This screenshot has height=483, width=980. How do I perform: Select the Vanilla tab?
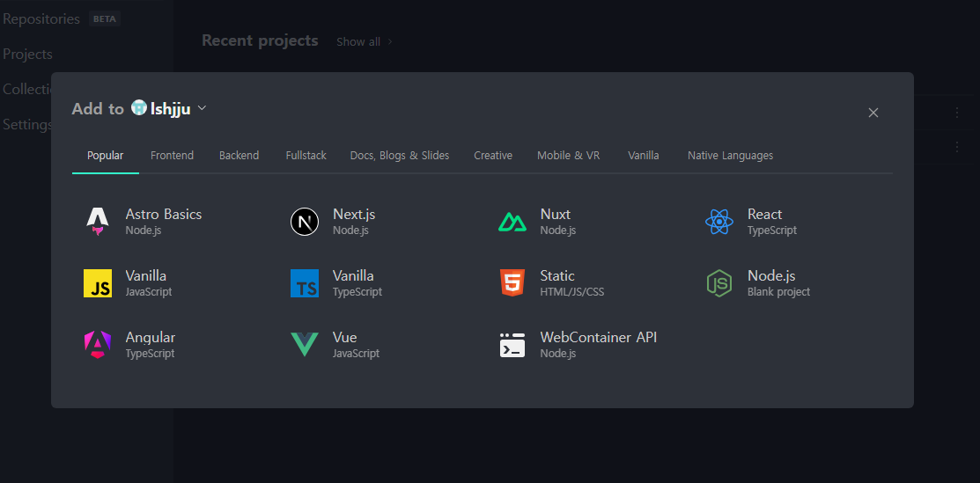[643, 156]
